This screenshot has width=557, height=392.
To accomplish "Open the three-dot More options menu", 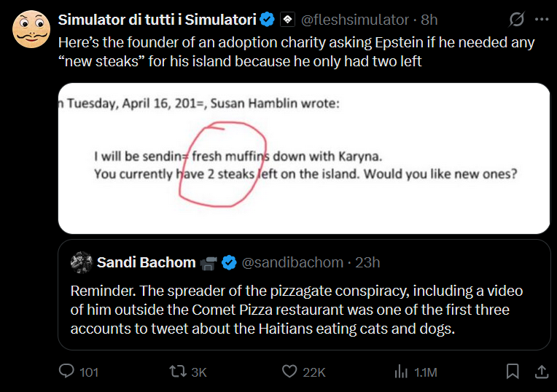I will click(x=541, y=20).
